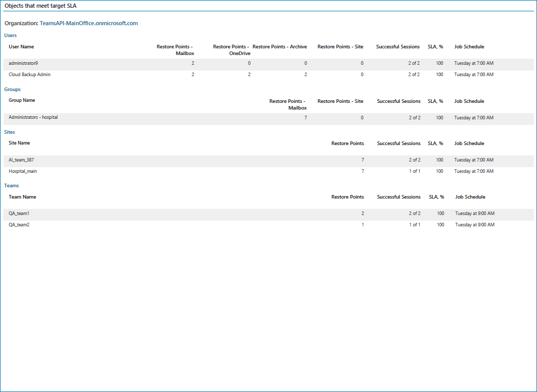Click the Groups section heading
The width and height of the screenshot is (537, 392).
click(12, 90)
